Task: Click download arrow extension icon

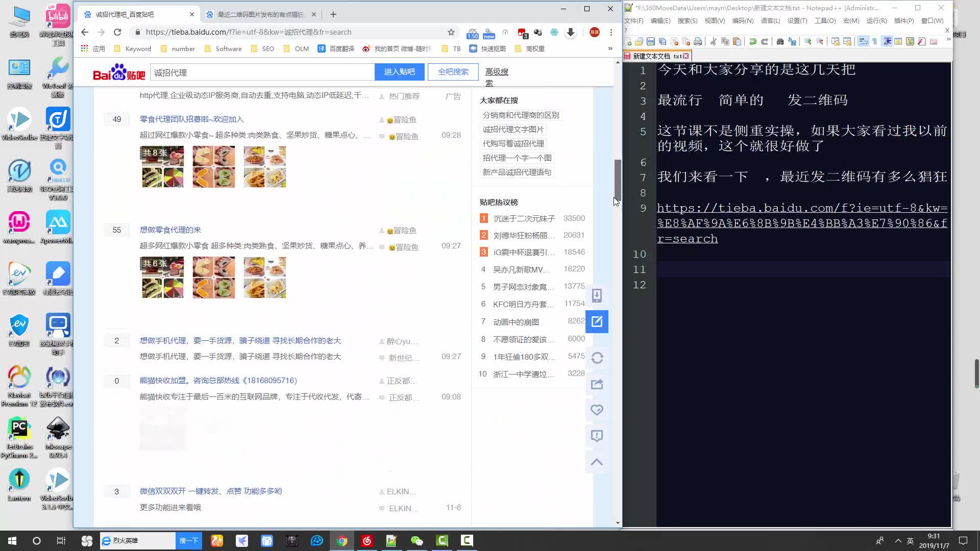Action: (571, 32)
